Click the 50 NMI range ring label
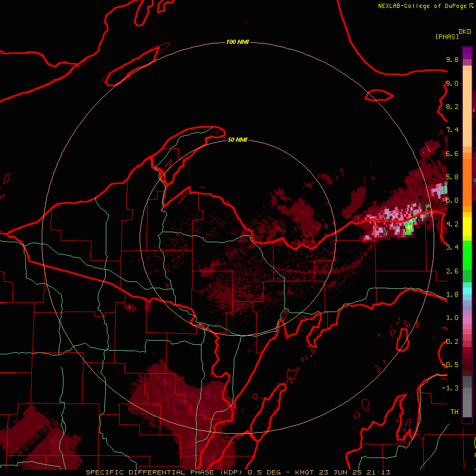 237,140
